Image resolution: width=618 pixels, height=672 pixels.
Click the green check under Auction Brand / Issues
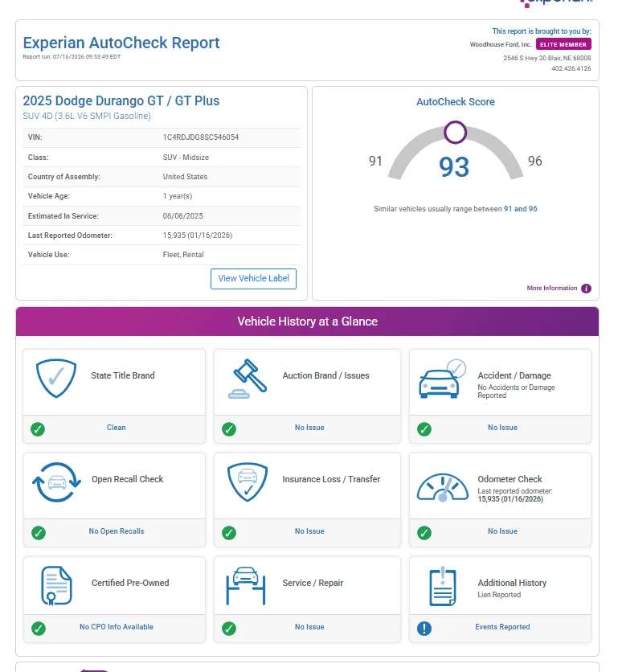click(x=229, y=429)
